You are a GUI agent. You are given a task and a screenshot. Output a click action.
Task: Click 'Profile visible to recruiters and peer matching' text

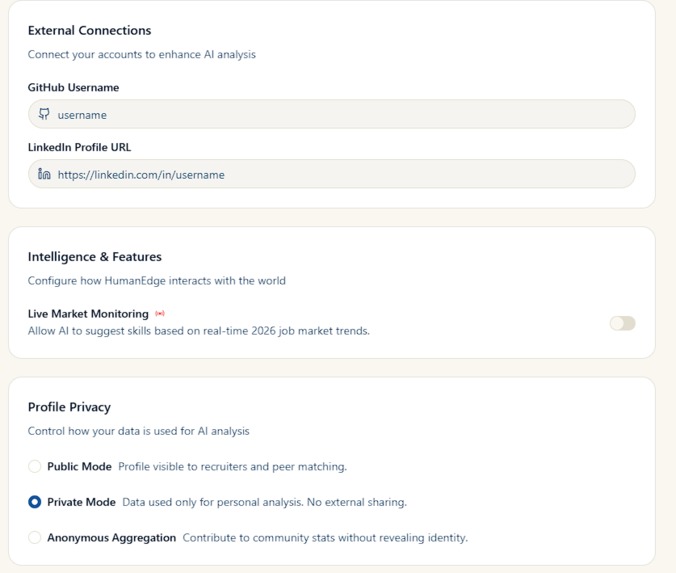click(x=233, y=467)
